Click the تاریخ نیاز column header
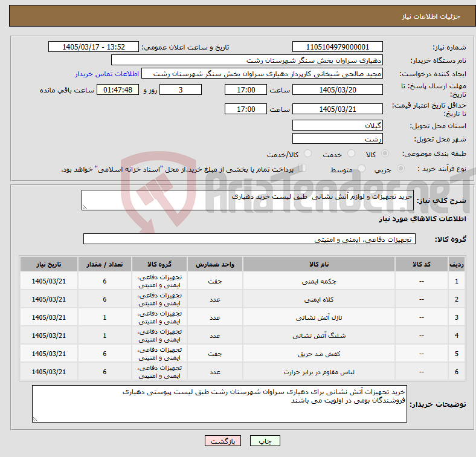 click(x=49, y=264)
